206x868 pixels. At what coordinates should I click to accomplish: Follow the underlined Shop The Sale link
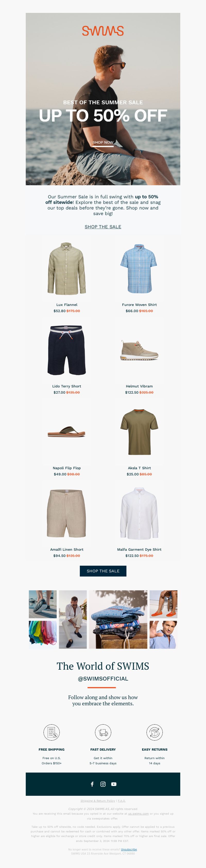click(103, 227)
